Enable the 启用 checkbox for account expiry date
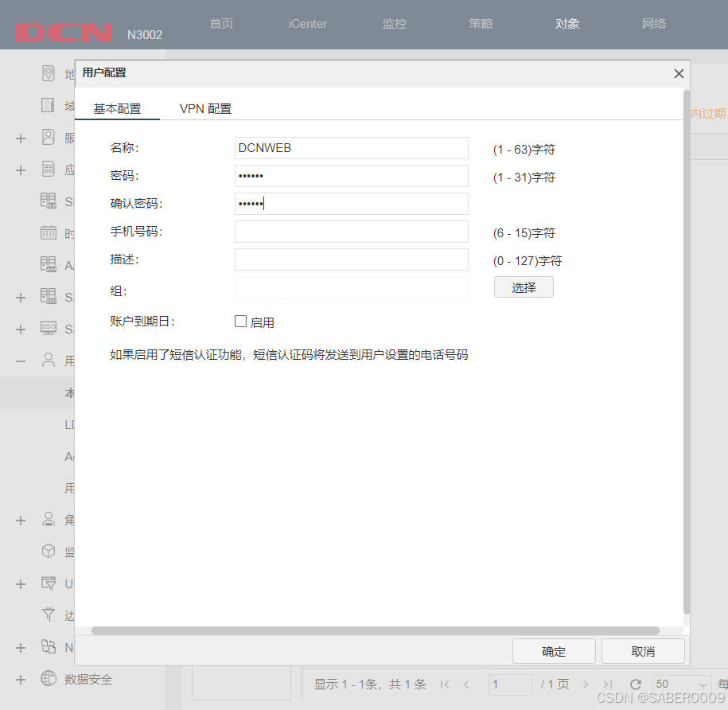728x710 pixels. (x=240, y=322)
